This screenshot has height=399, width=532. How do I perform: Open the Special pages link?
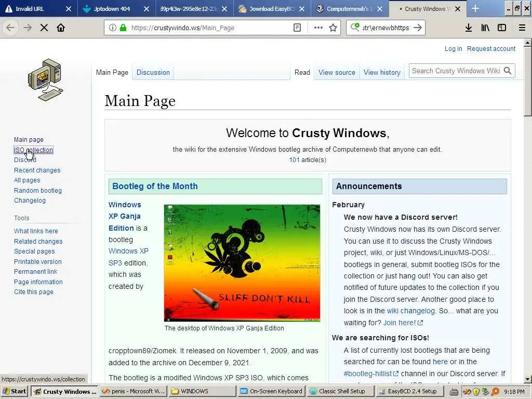click(x=34, y=251)
